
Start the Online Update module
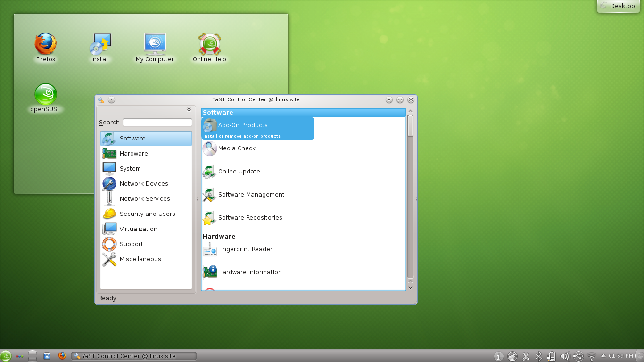pyautogui.click(x=231, y=172)
